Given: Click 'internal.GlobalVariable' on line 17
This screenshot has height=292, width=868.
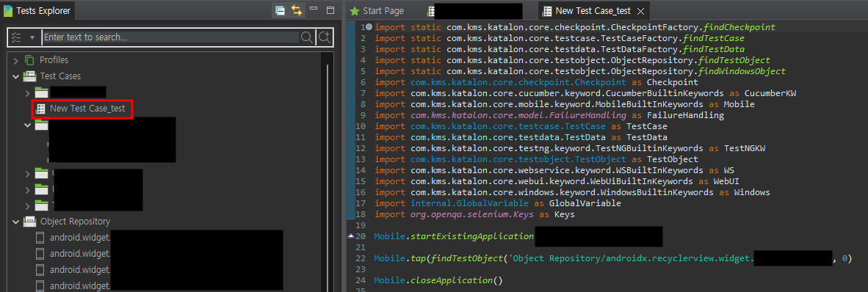Looking at the screenshot, I should click(469, 204).
